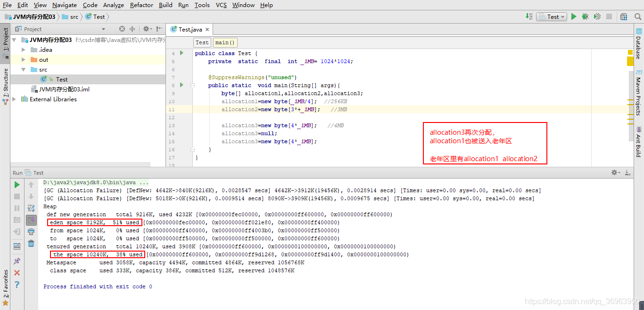This screenshot has width=644, height=310.
Task: Click run gutter icon beside main method
Action: click(x=182, y=85)
